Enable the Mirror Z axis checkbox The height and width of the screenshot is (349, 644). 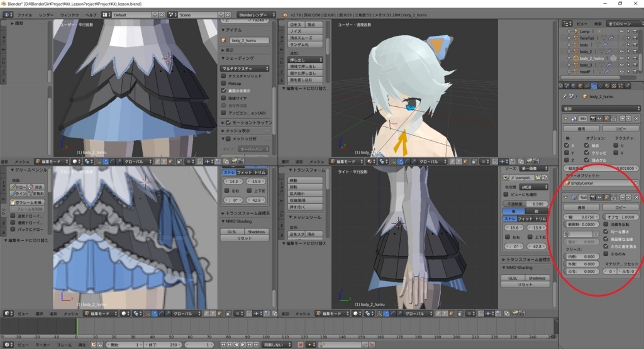click(567, 160)
